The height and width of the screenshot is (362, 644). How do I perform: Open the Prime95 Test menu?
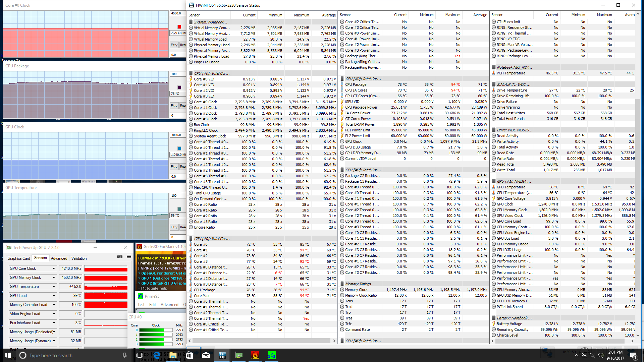141,305
